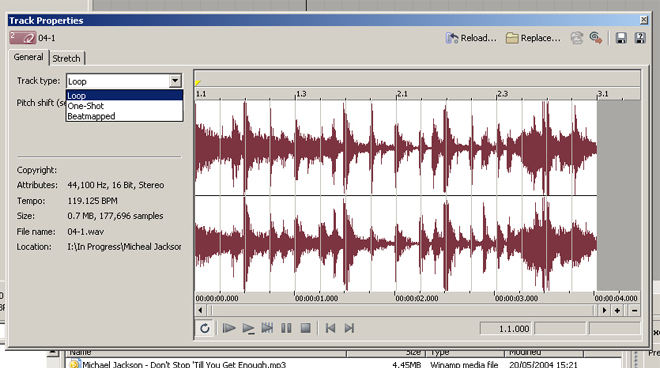660x368 pixels.
Task: Click the Play From Start button
Action: [x=229, y=328]
